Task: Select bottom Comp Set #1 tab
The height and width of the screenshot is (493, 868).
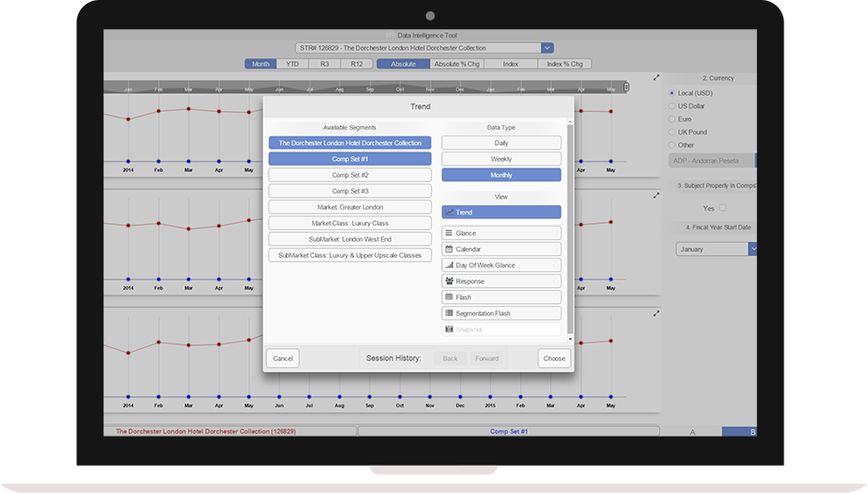Action: coord(509,431)
